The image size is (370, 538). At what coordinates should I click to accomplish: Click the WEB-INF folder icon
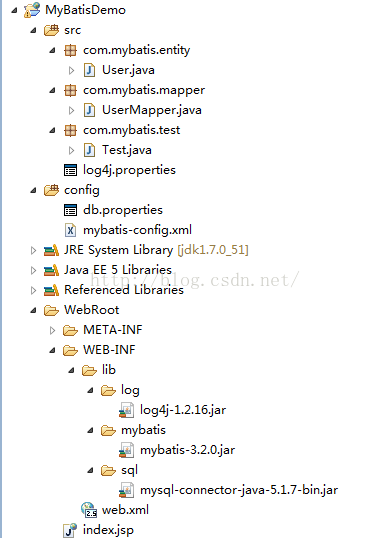(x=70, y=350)
